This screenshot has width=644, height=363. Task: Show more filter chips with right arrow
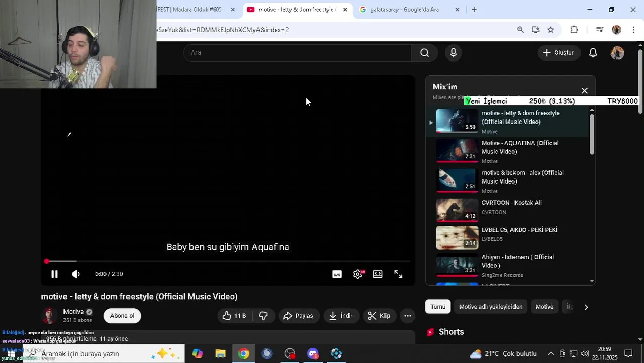[586, 307]
